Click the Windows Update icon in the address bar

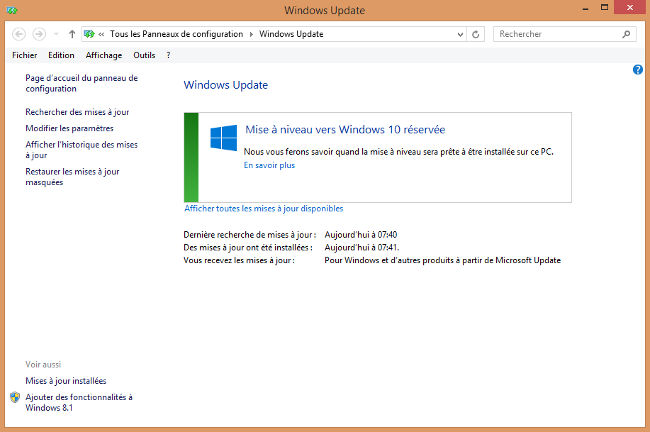[x=91, y=34]
